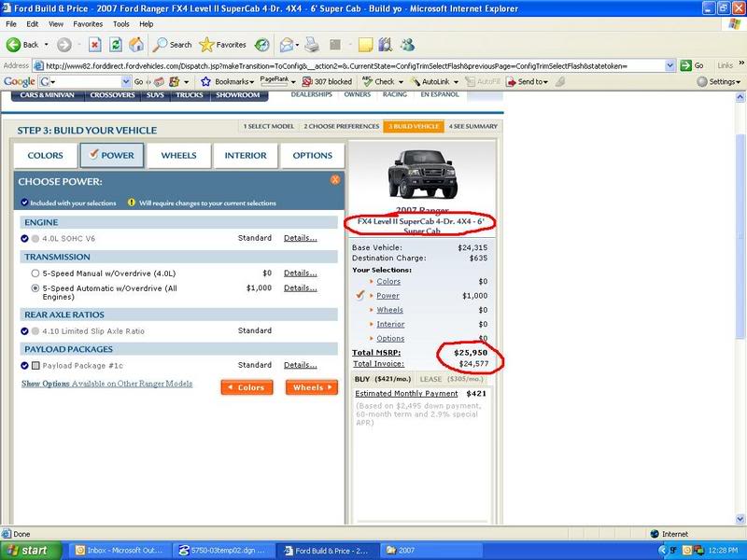Print the page with printer icon
Viewport: 747px width, 560px height.
[x=312, y=45]
